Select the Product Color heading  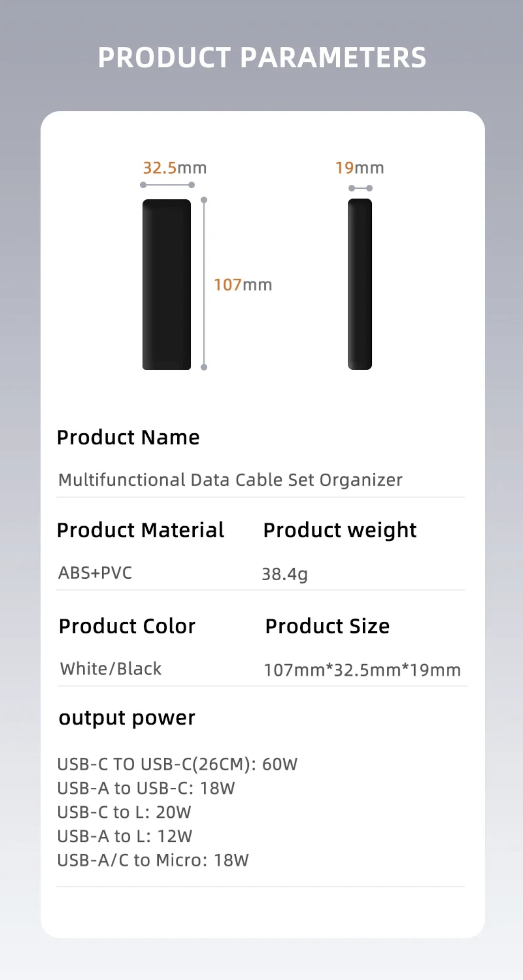(127, 626)
